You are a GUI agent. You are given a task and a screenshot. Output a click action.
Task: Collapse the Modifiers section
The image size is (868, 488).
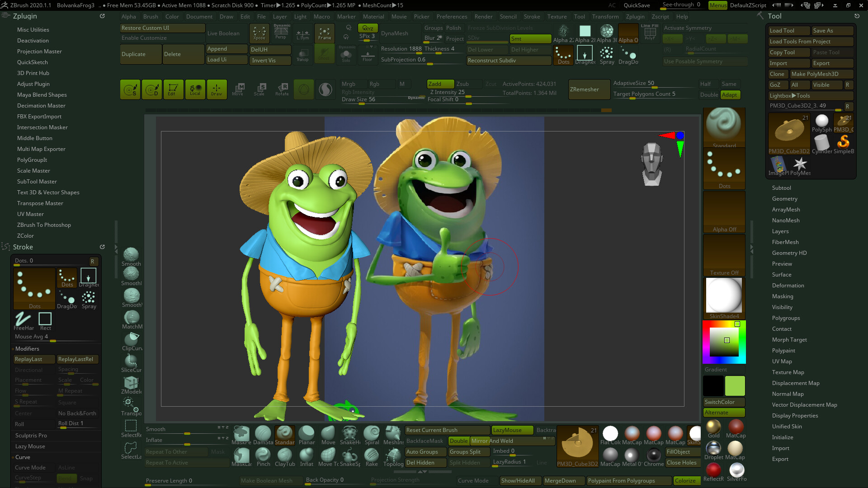point(27,349)
